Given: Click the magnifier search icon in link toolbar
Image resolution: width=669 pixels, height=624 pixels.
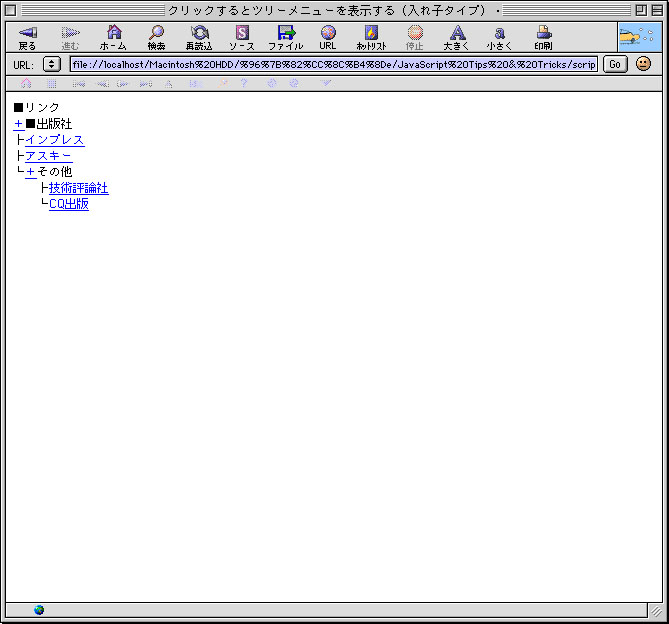Looking at the screenshot, I should [222, 84].
